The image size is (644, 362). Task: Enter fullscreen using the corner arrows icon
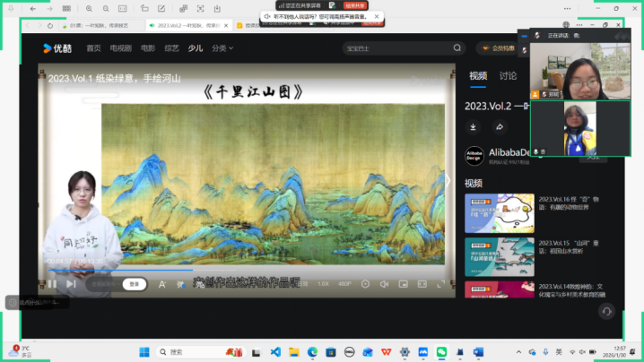(441, 284)
